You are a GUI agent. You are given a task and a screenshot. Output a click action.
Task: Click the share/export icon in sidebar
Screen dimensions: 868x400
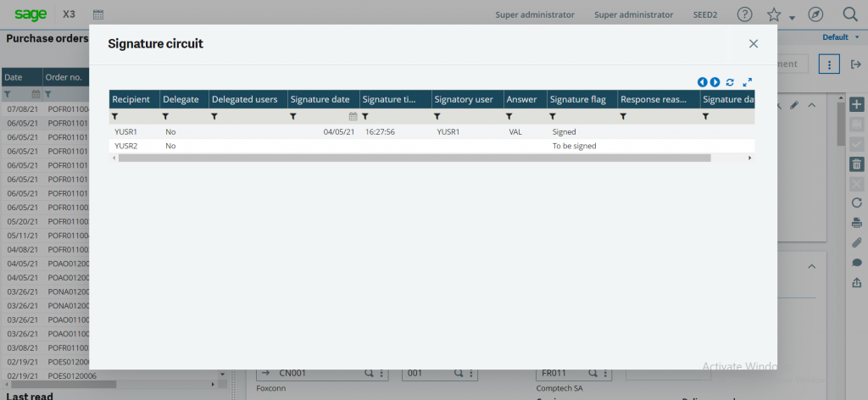[856, 282]
